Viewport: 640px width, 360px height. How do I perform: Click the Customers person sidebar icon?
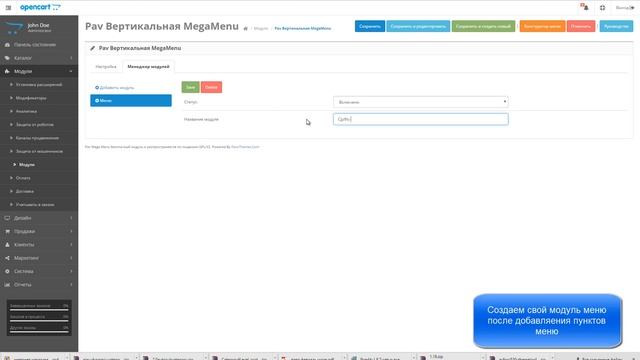coord(7,244)
